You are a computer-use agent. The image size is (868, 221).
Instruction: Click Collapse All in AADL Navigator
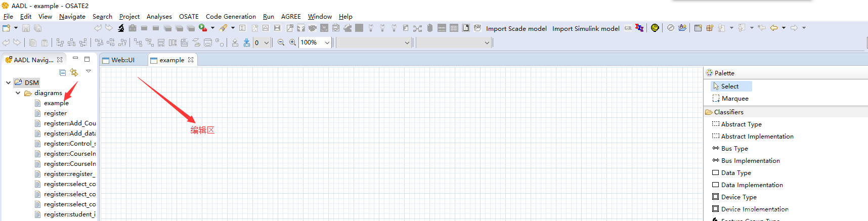(63, 72)
